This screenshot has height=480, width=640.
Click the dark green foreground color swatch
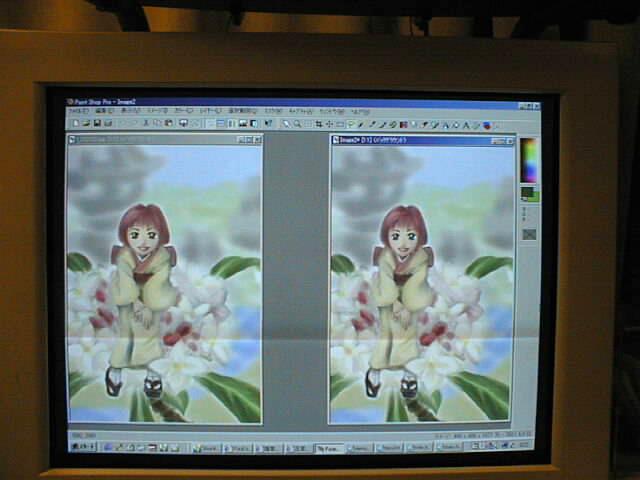click(526, 193)
